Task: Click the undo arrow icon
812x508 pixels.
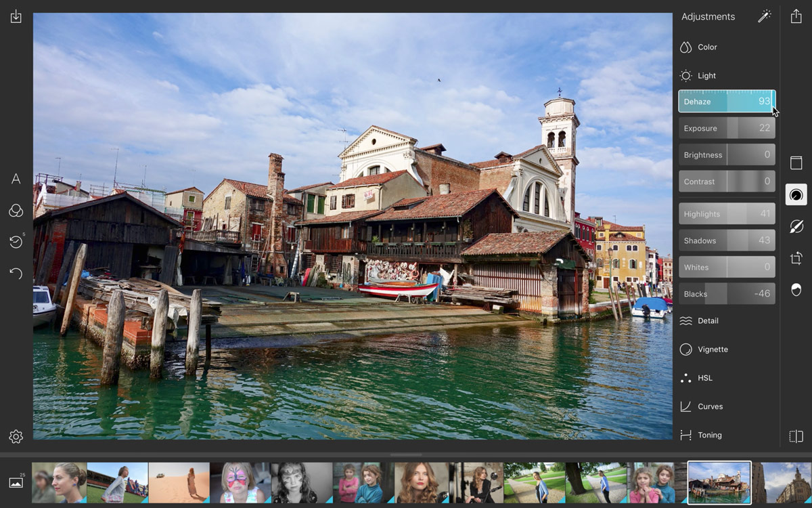Action: tap(16, 274)
